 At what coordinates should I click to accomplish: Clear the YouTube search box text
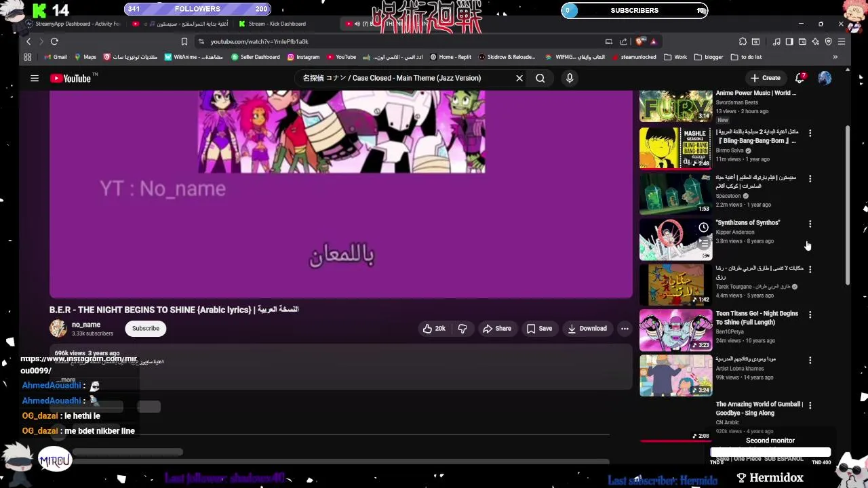tap(519, 79)
